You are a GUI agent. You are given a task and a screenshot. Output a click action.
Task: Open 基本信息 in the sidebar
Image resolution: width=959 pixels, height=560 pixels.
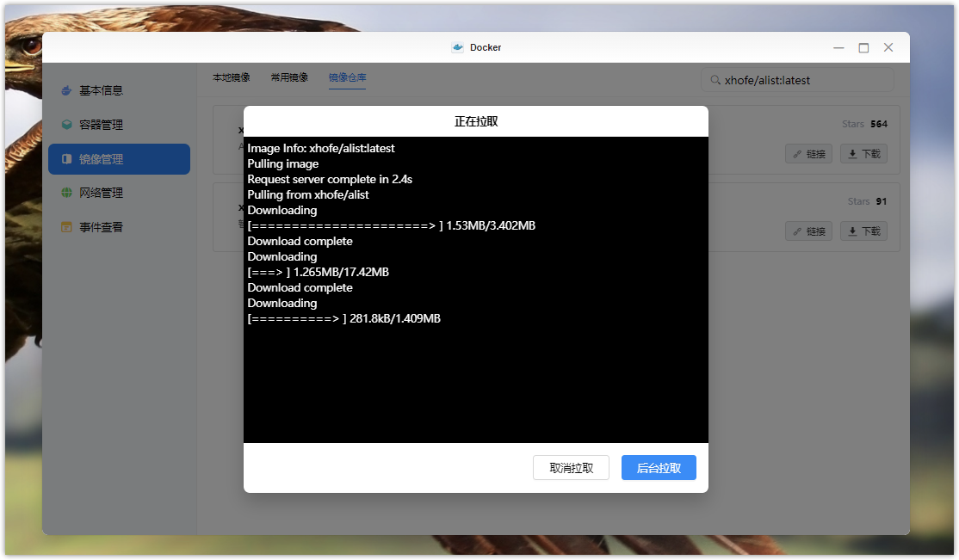[x=120, y=90]
